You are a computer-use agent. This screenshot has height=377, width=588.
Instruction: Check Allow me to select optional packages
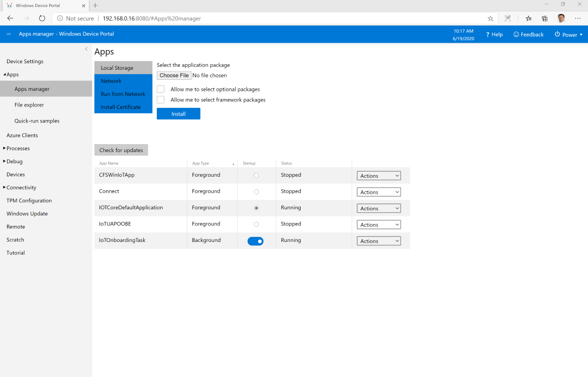click(160, 89)
